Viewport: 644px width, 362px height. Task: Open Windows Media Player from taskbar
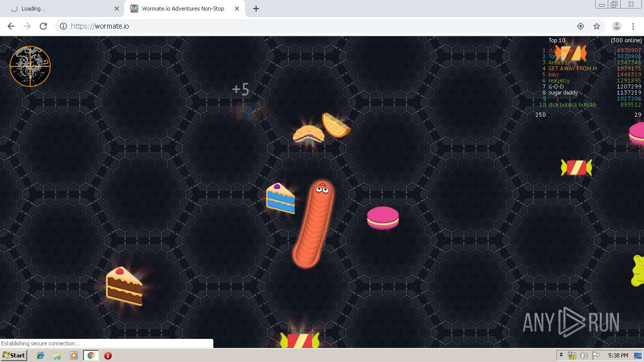[x=74, y=355]
